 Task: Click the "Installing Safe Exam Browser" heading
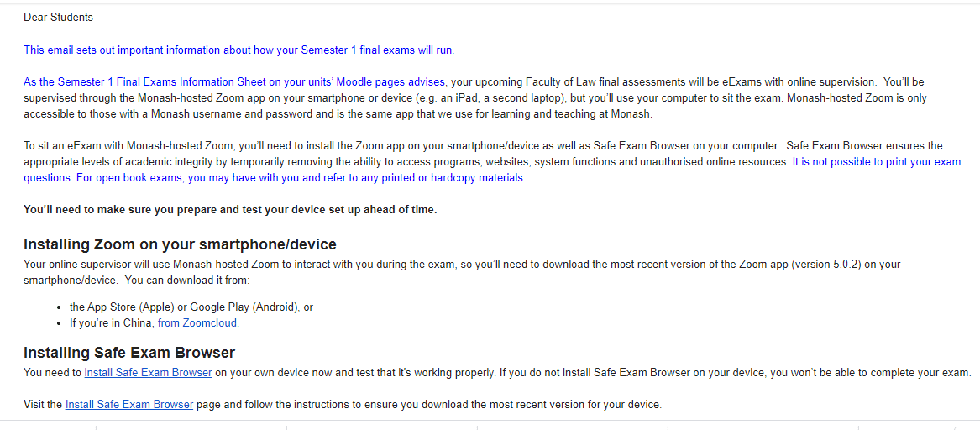pyautogui.click(x=129, y=353)
